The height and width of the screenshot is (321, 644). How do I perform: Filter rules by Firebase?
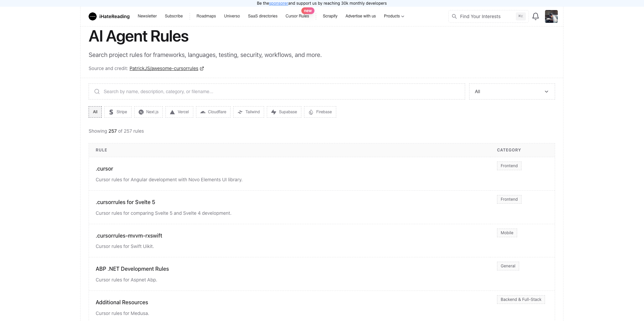click(x=320, y=112)
